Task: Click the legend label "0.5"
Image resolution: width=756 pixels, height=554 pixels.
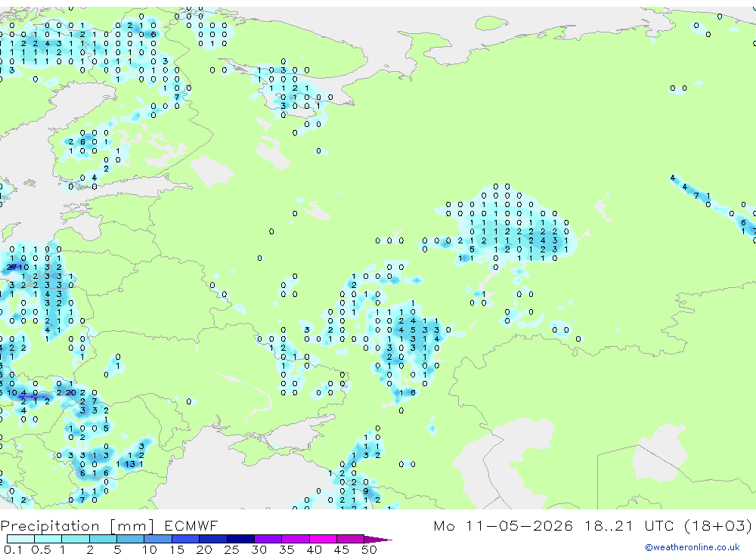Action: point(41,549)
